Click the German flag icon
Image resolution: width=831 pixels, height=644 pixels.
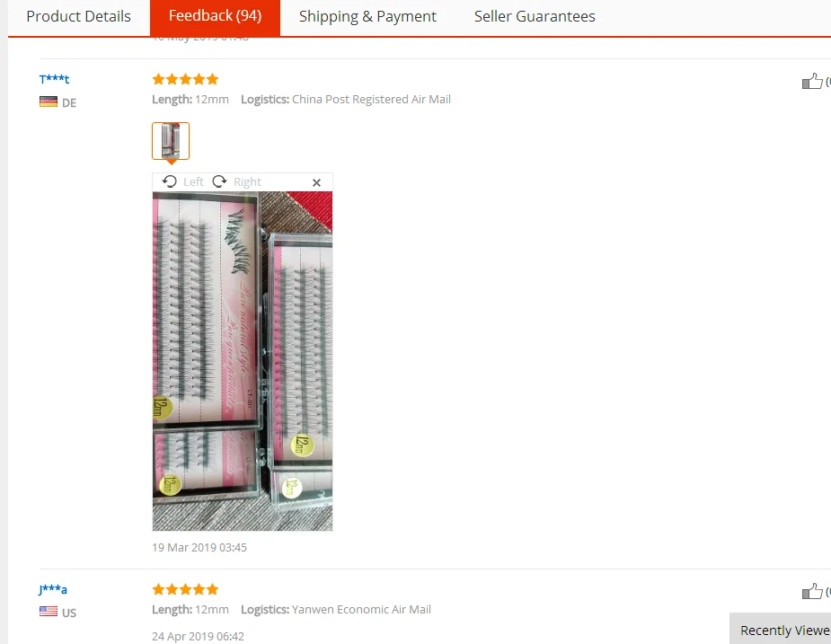49,101
